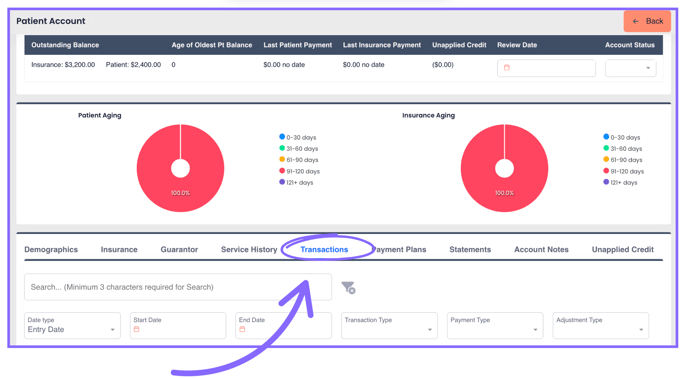Open the Adjustment Type dropdown
The height and width of the screenshot is (378, 688).
pos(601,325)
